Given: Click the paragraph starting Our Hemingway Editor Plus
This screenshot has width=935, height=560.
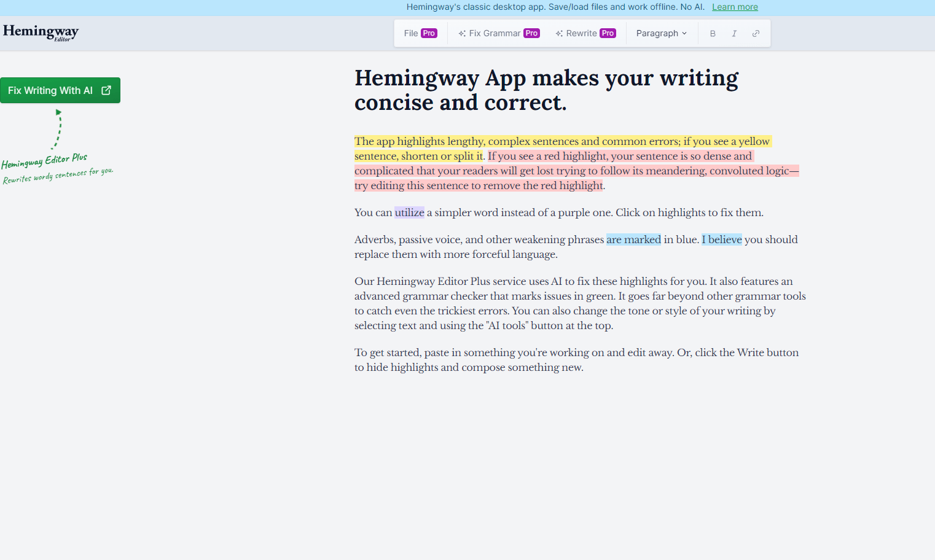Looking at the screenshot, I should tap(580, 303).
